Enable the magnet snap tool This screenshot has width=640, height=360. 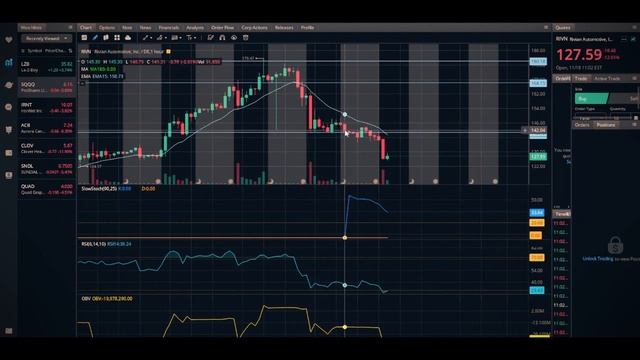pos(222,38)
